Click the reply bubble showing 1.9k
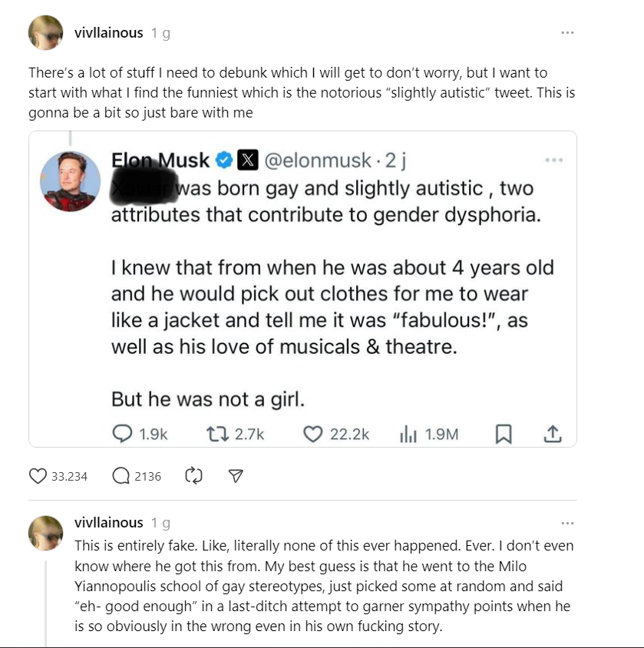 122,434
